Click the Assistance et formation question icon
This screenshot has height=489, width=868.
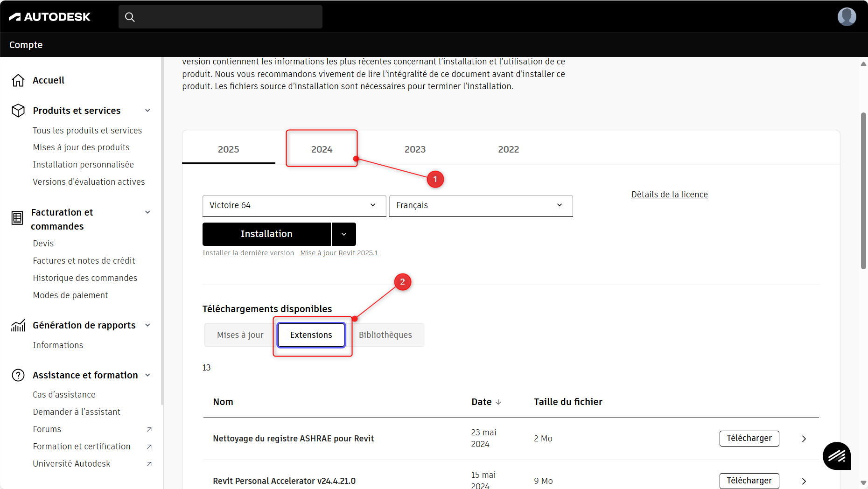point(18,375)
